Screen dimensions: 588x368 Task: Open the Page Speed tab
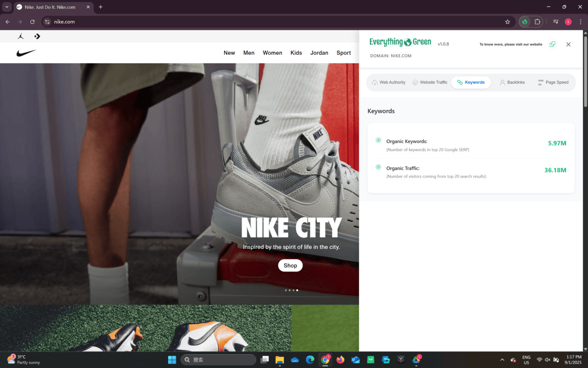pyautogui.click(x=553, y=82)
